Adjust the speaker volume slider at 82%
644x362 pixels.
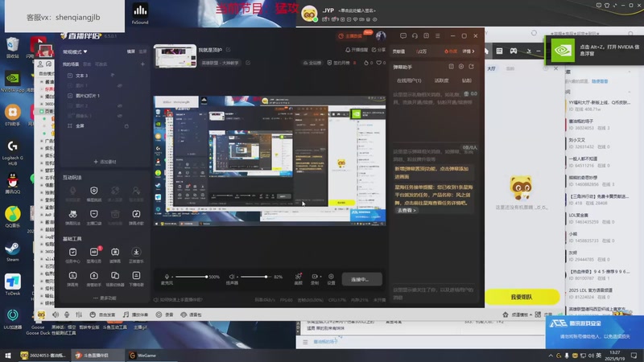(255, 277)
